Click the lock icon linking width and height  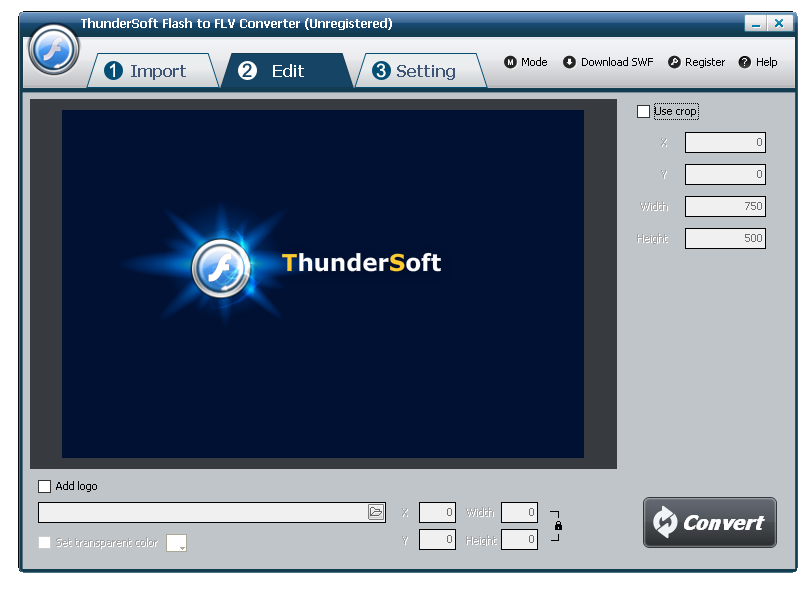559,525
